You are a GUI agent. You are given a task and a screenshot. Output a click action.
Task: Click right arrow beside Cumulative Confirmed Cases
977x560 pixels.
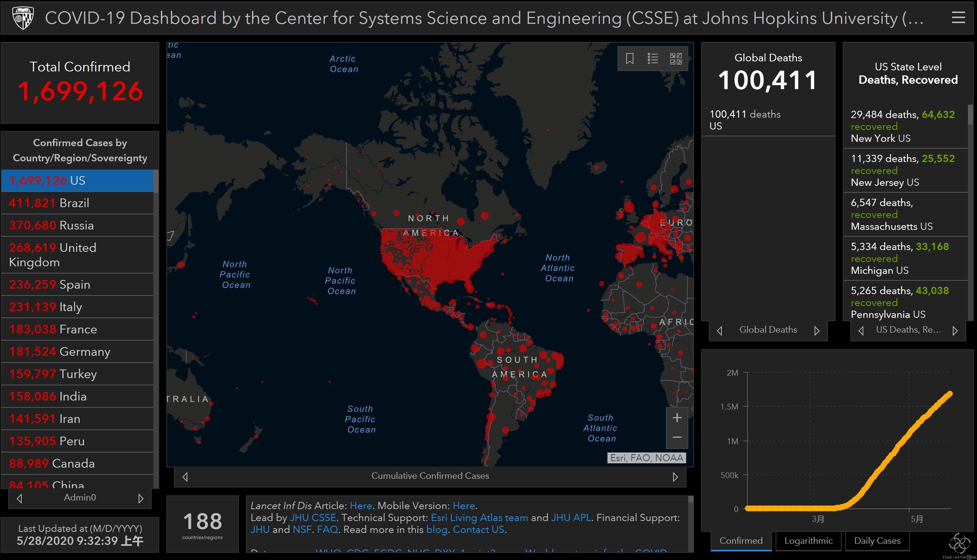pos(675,477)
